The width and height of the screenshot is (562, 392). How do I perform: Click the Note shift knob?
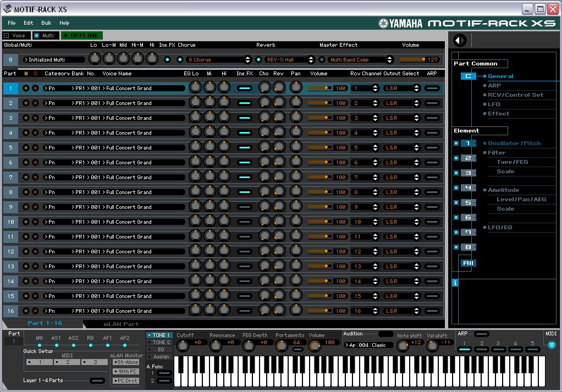coord(403,346)
